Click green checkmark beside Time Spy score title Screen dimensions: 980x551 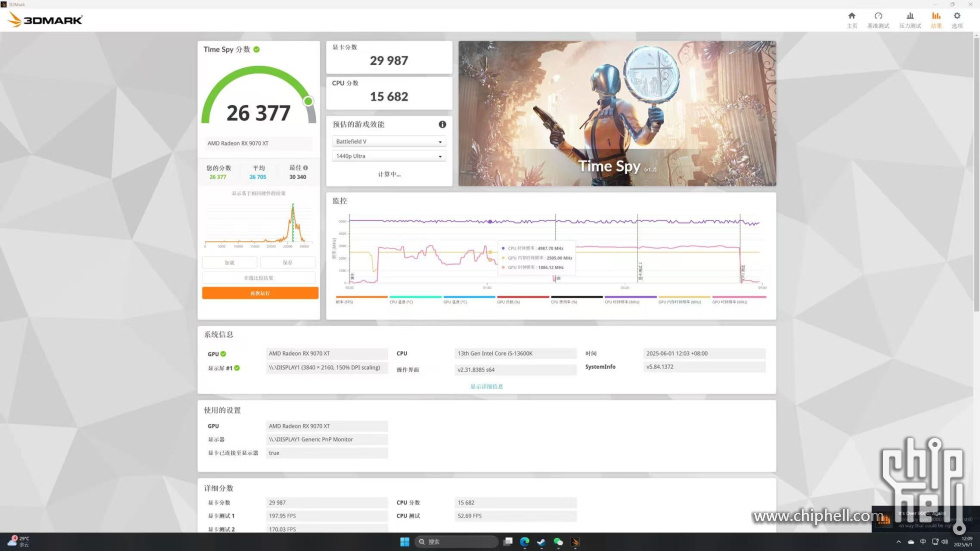(x=257, y=49)
